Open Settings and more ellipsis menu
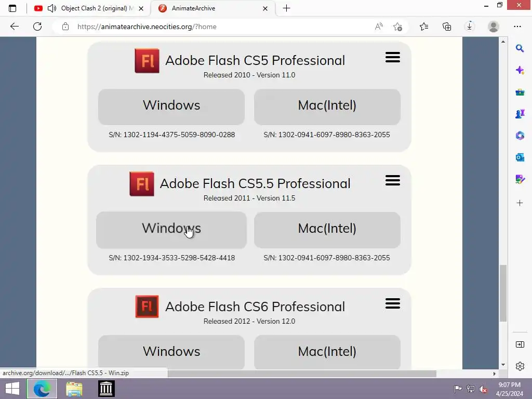 (517, 26)
